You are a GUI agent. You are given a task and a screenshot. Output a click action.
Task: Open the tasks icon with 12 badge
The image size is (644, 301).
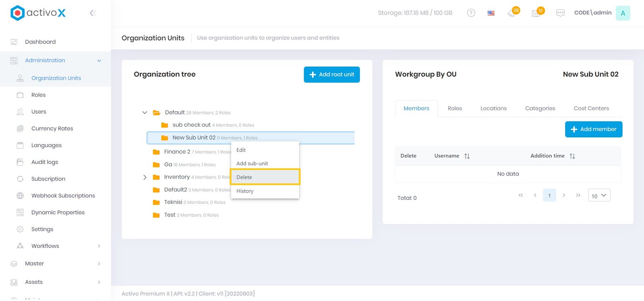pos(536,13)
